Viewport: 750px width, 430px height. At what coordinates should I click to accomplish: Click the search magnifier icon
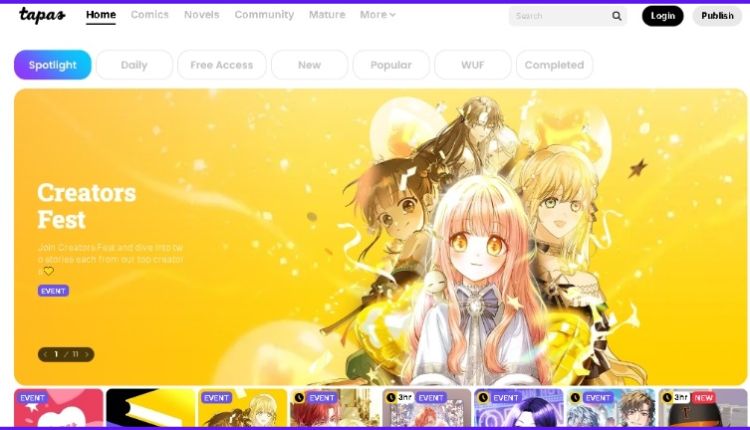pyautogui.click(x=617, y=16)
